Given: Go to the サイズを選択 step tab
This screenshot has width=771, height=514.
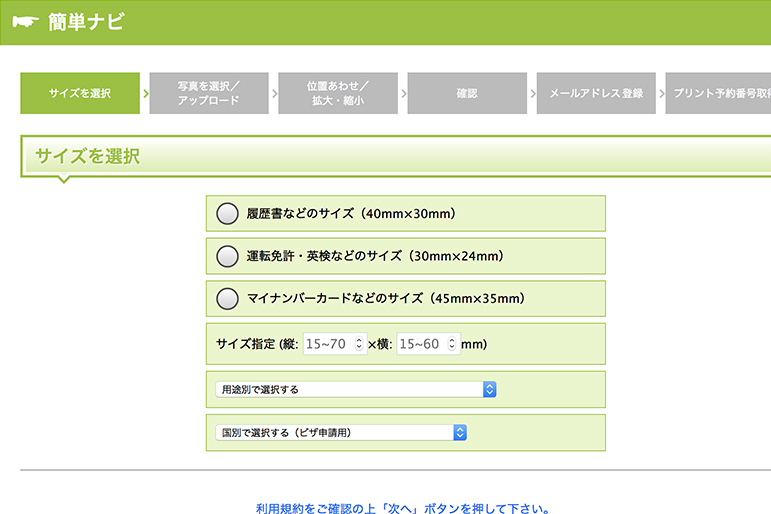Looking at the screenshot, I should 80,93.
